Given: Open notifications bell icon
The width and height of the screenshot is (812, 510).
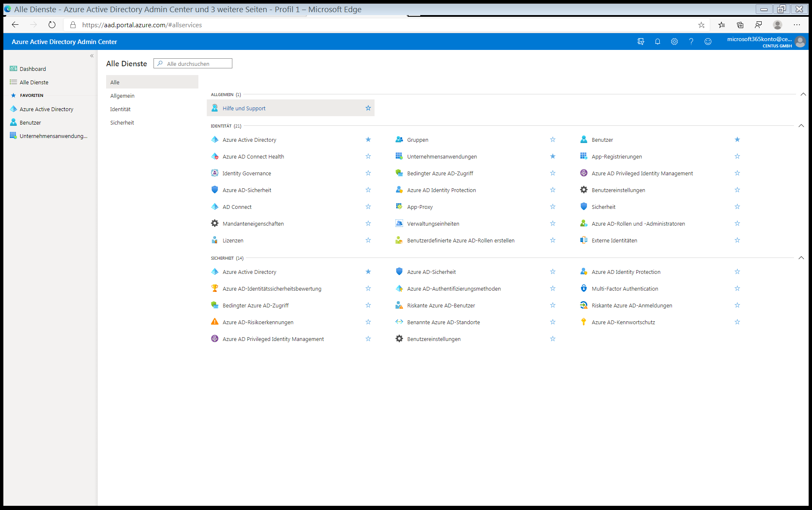Looking at the screenshot, I should click(657, 42).
